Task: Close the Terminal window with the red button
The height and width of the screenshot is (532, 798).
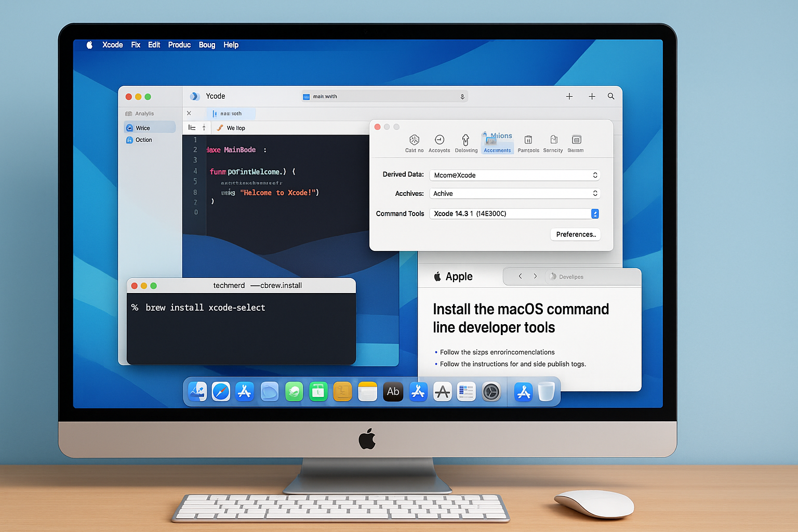Action: point(134,286)
